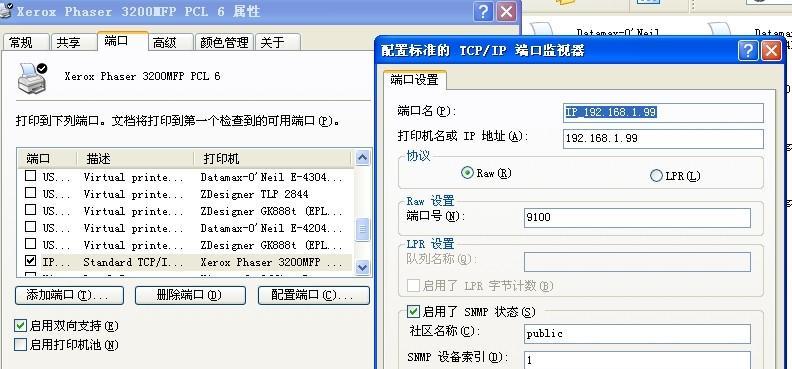Viewport: 792px width, 369px height.
Task: Select the Raw protocol radio button
Action: point(467,173)
